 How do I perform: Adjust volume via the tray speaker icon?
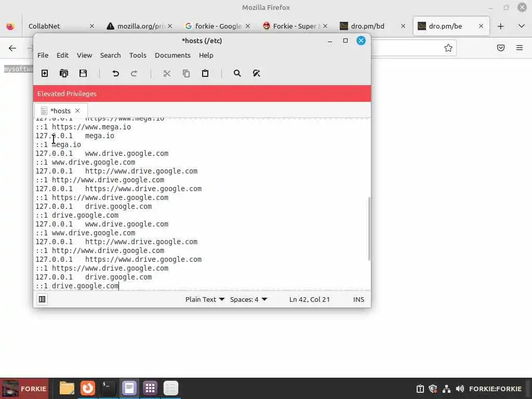pyautogui.click(x=460, y=389)
